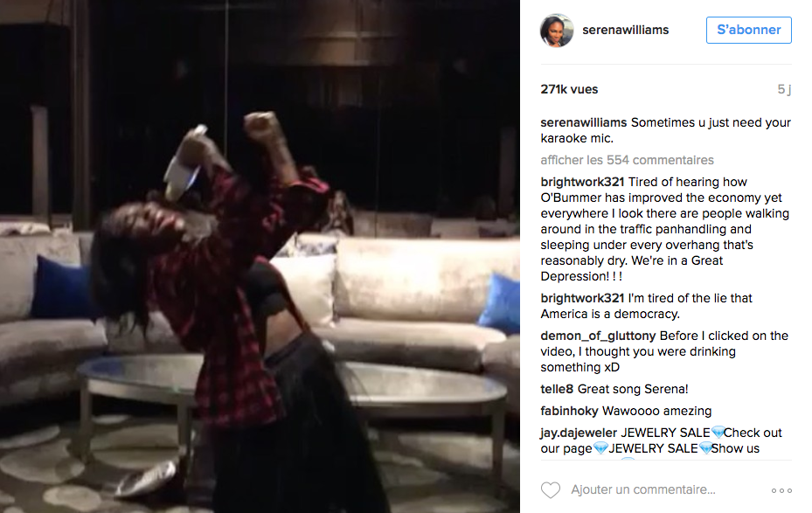Click in the Ajouter un commentaire field

coord(643,489)
